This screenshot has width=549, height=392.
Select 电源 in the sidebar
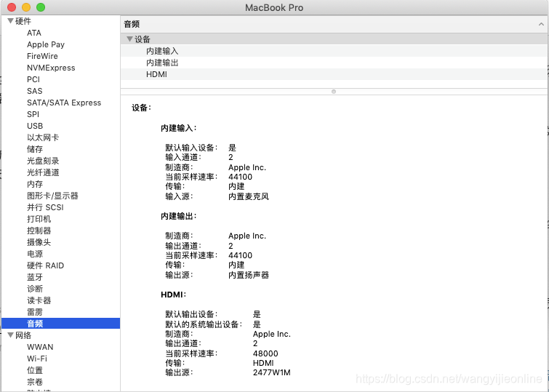tap(35, 254)
